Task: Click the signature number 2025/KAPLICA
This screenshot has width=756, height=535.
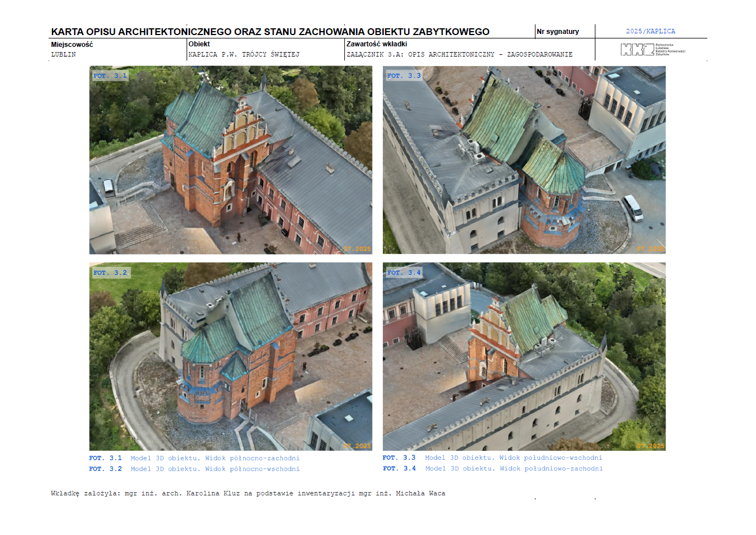Action: (x=650, y=32)
